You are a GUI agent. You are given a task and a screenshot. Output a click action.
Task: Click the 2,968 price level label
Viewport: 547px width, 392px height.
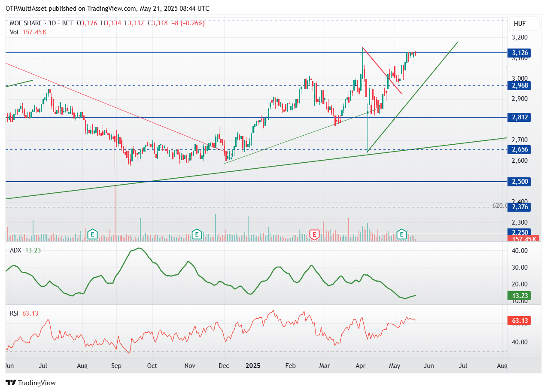pyautogui.click(x=519, y=85)
